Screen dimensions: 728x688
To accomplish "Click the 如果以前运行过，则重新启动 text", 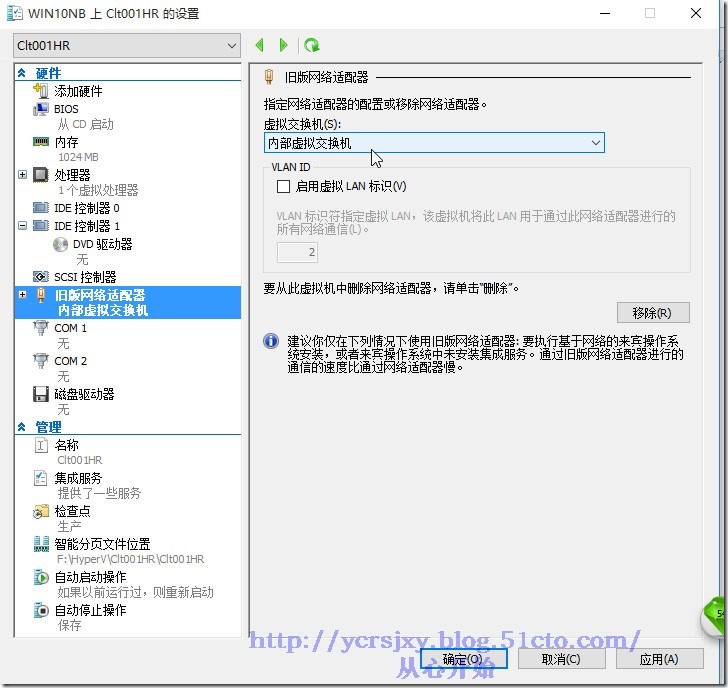I will click(136, 592).
